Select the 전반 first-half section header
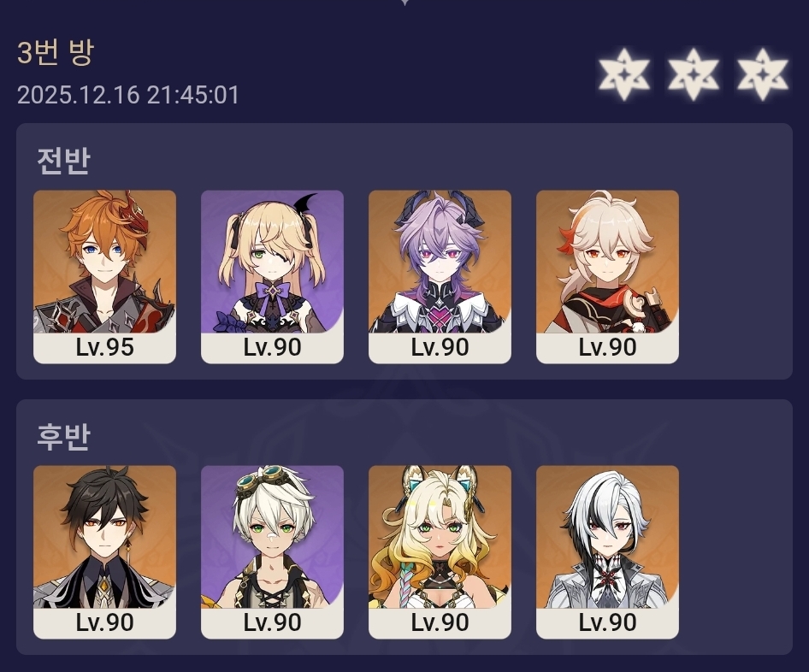Image resolution: width=809 pixels, height=672 pixels. pos(64,161)
